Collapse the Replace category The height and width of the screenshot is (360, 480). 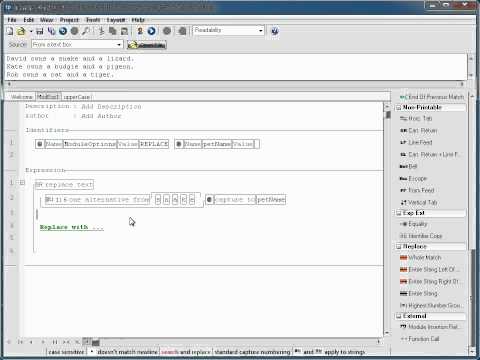click(x=398, y=247)
